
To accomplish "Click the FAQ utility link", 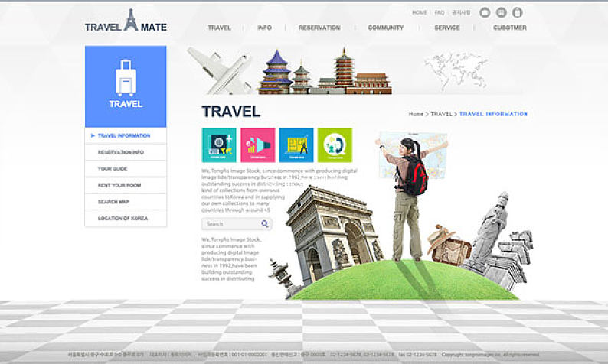I will pos(440,13).
